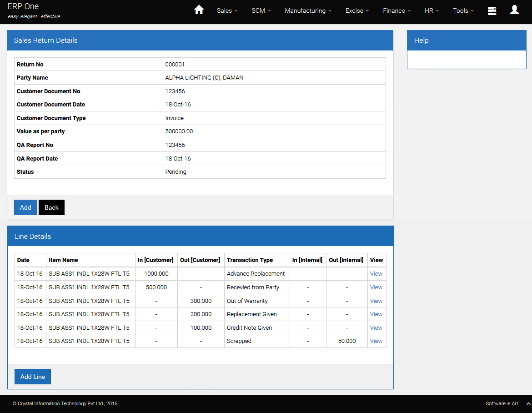View the Scrapped line
Viewport: 532px width, 413px height.
pyautogui.click(x=376, y=341)
